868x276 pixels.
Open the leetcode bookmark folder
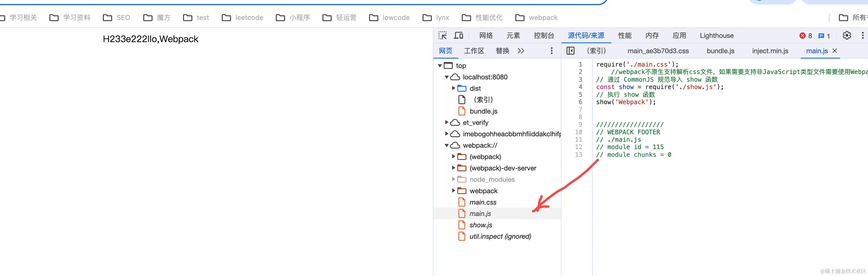pos(243,18)
